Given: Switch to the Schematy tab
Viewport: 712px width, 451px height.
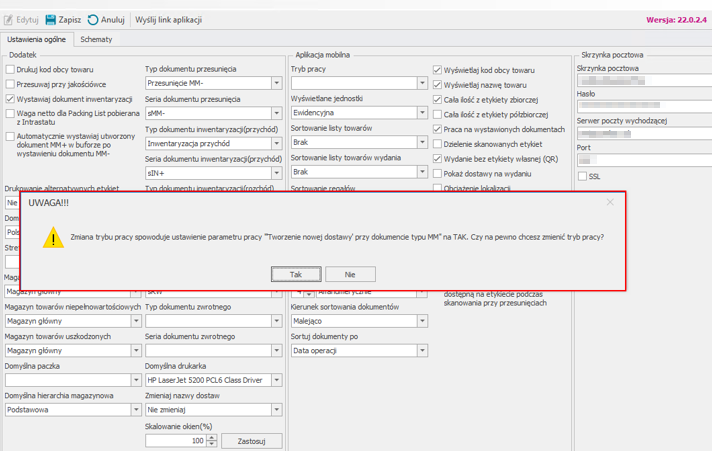Looking at the screenshot, I should point(96,40).
